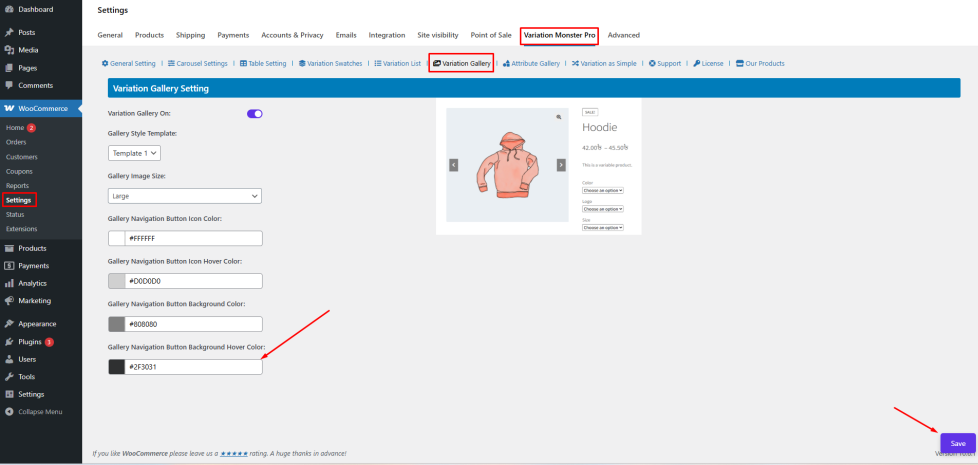
Task: Open WooCommerce Home submenu link
Action: click(x=15, y=128)
